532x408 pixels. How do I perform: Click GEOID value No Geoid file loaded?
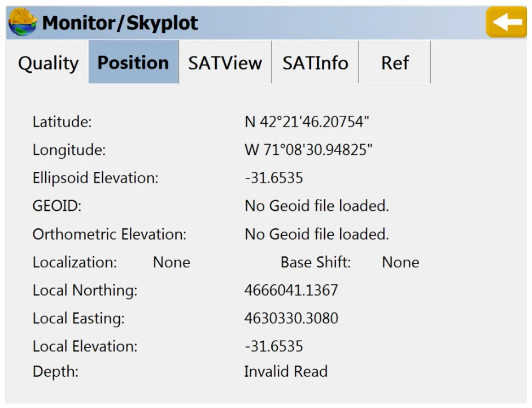pyautogui.click(x=317, y=206)
